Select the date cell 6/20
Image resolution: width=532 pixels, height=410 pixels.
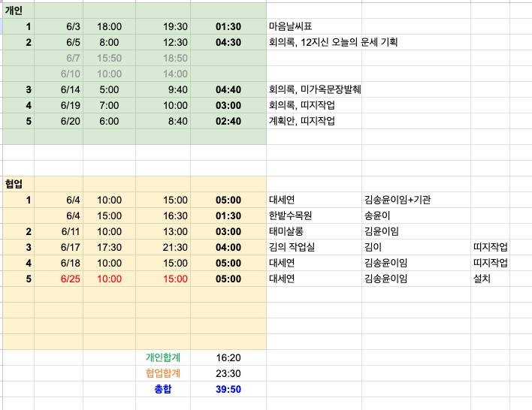click(59, 121)
